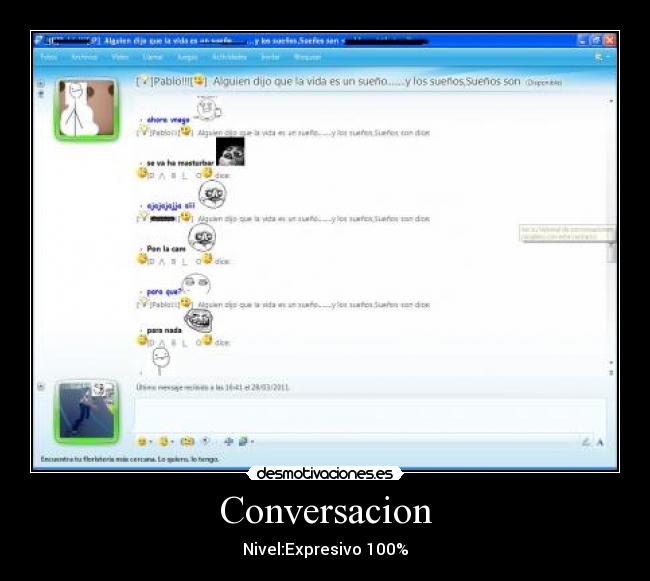Click the contact's stick figure display picture
Image resolution: width=650 pixels, height=581 pixels.
(87, 109)
